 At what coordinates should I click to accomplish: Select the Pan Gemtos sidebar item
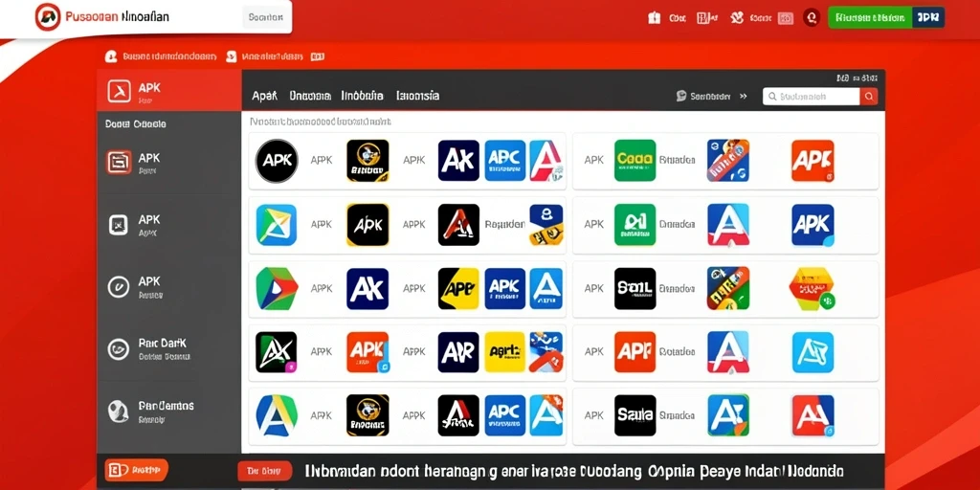coord(168,412)
